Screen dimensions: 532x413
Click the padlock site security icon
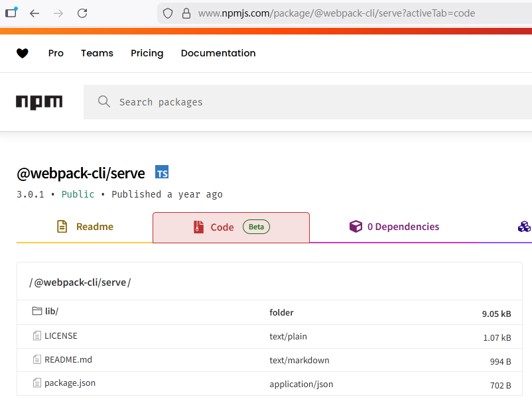pos(186,13)
